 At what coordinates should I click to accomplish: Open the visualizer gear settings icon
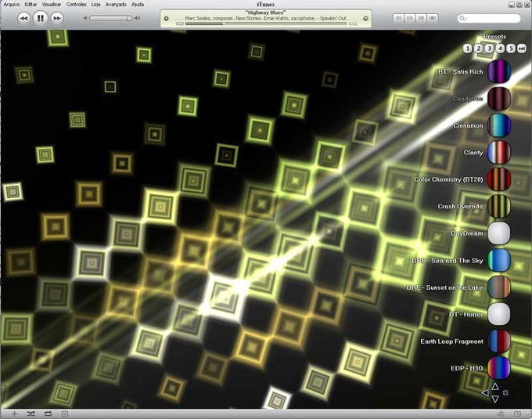click(x=505, y=392)
